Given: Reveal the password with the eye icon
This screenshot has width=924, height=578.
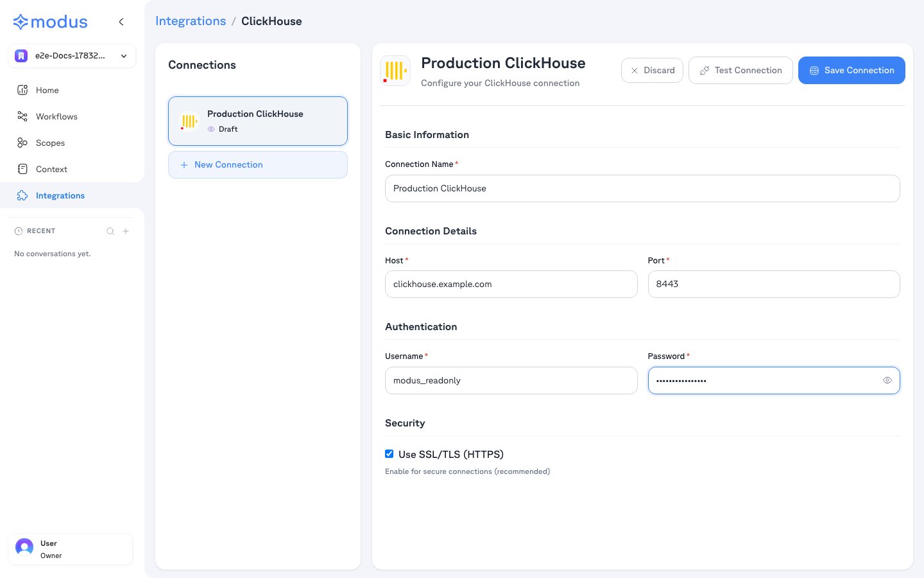Looking at the screenshot, I should point(887,380).
